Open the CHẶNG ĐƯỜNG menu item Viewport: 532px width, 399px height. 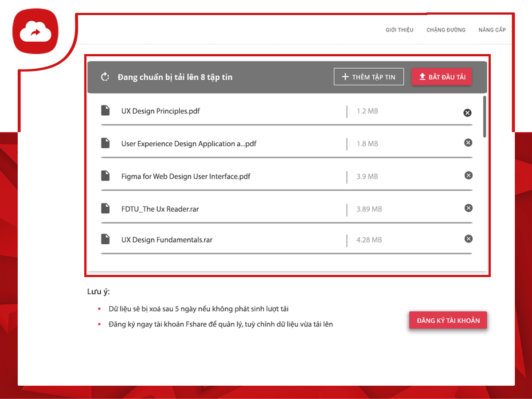point(446,30)
